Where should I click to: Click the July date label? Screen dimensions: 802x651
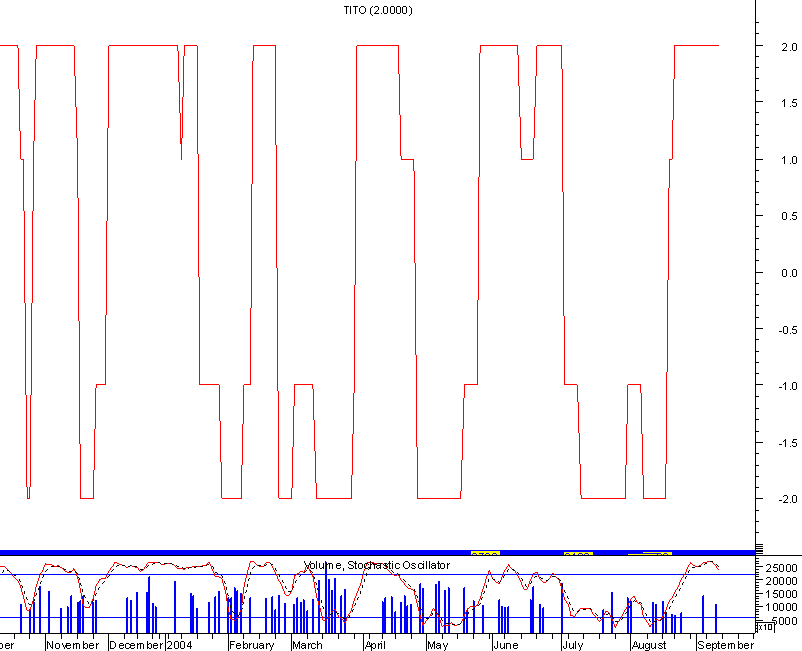[x=573, y=645]
